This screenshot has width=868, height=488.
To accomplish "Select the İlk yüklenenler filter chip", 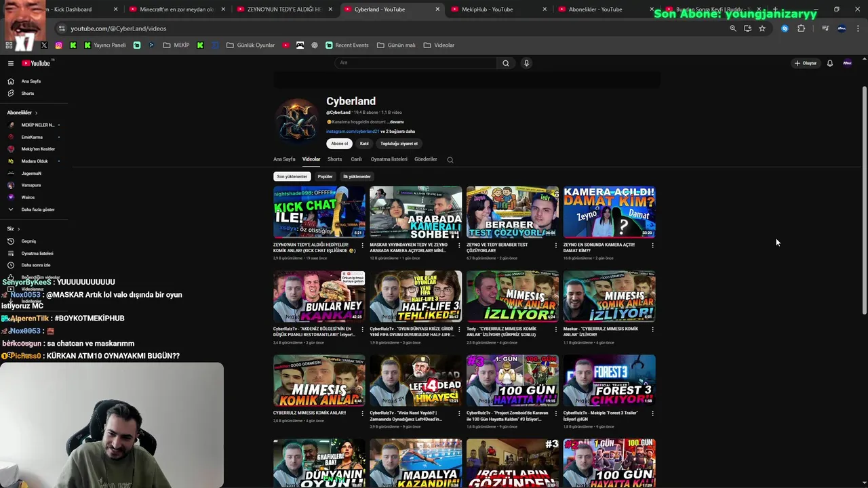I will [x=357, y=176].
